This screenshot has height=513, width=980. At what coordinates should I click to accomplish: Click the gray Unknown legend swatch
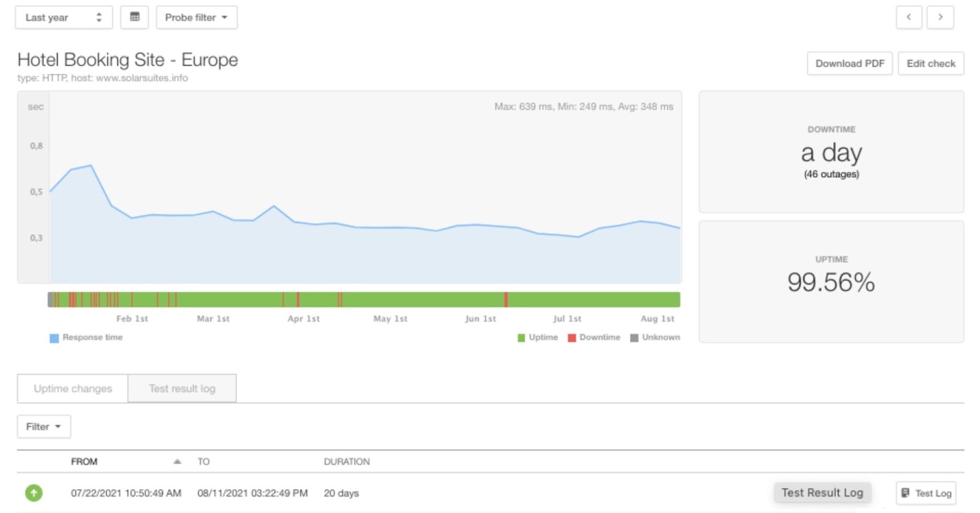click(x=634, y=338)
